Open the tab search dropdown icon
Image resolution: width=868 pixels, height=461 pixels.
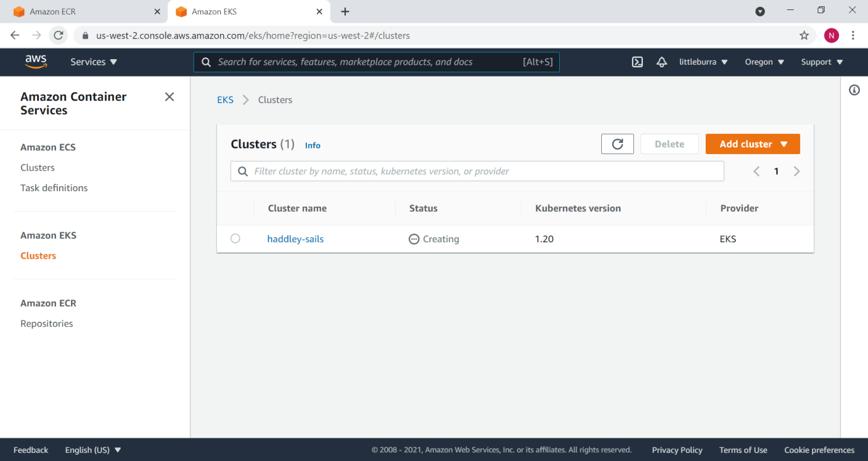point(760,11)
